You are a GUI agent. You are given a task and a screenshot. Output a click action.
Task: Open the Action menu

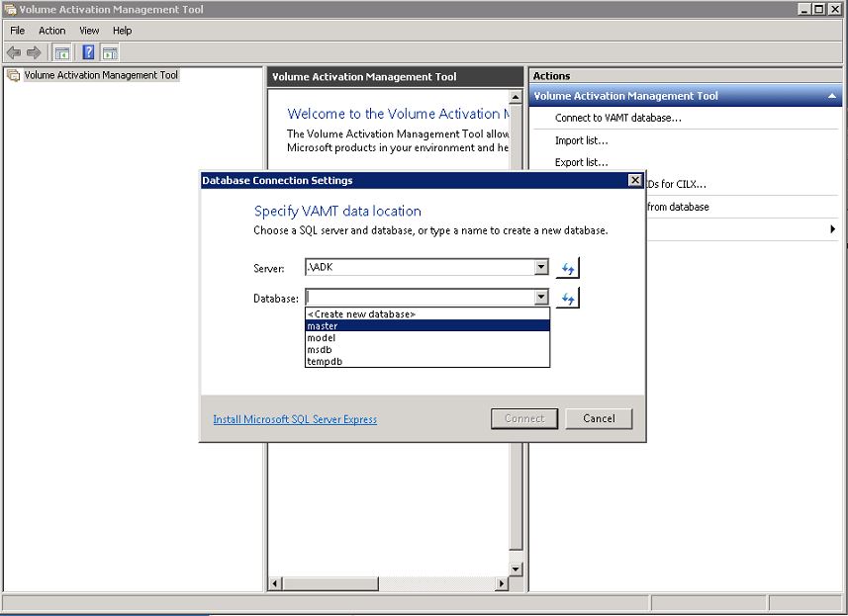tap(51, 31)
